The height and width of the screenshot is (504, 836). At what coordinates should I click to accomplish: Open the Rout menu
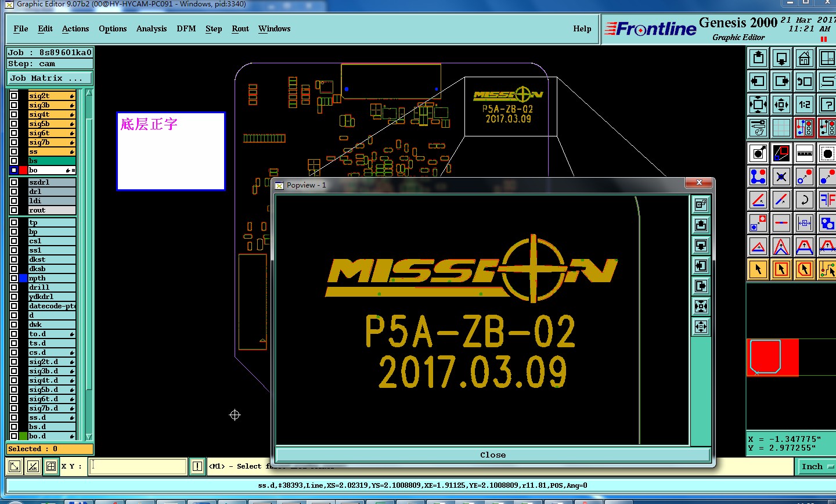click(x=240, y=28)
